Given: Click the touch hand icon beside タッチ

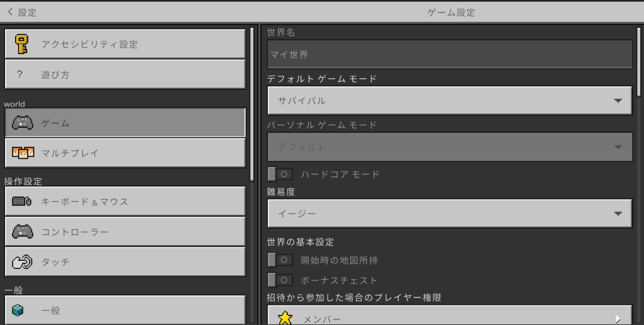Looking at the screenshot, I should click(x=23, y=262).
